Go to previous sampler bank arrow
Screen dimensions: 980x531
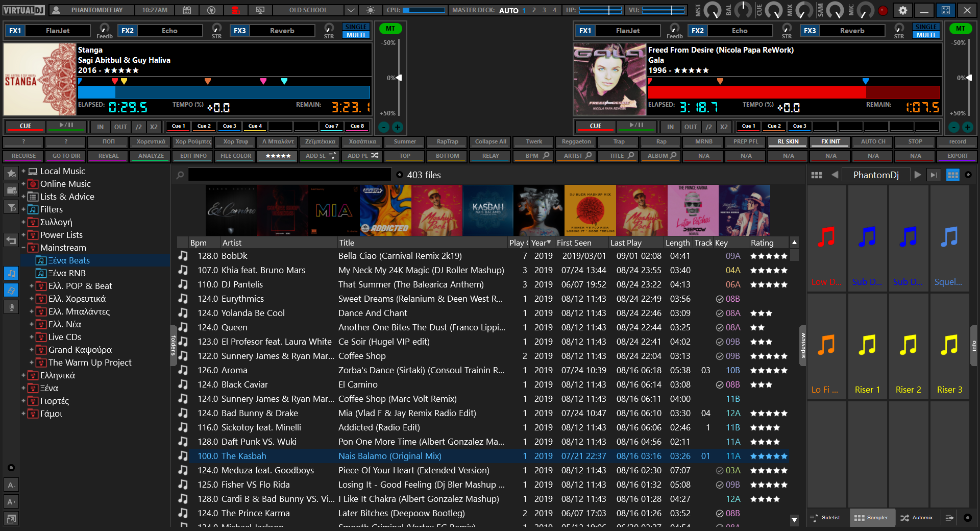pos(835,175)
